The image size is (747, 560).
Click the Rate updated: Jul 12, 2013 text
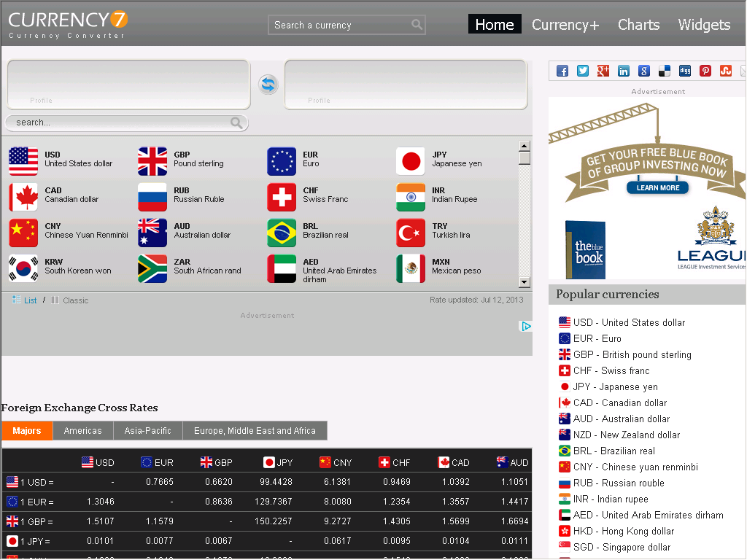(x=476, y=300)
